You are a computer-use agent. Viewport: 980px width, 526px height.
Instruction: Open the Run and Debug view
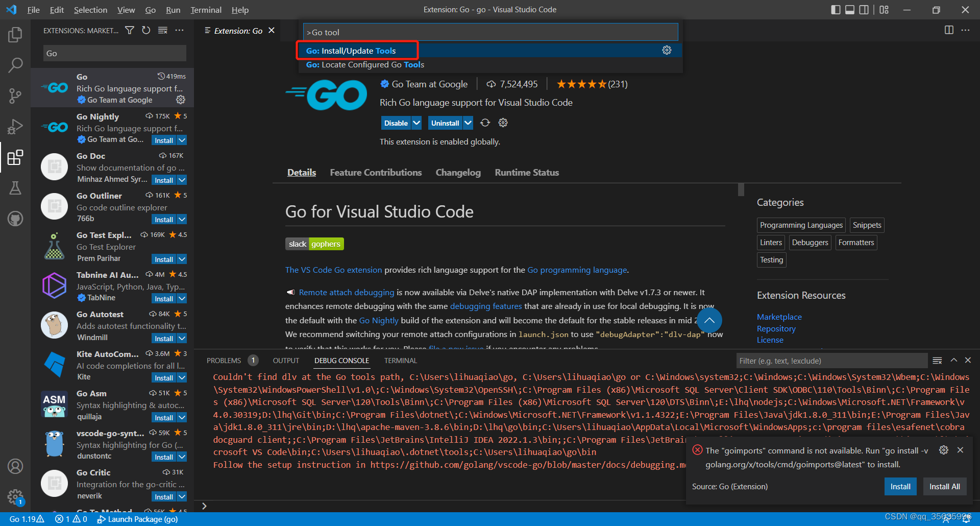click(x=15, y=127)
